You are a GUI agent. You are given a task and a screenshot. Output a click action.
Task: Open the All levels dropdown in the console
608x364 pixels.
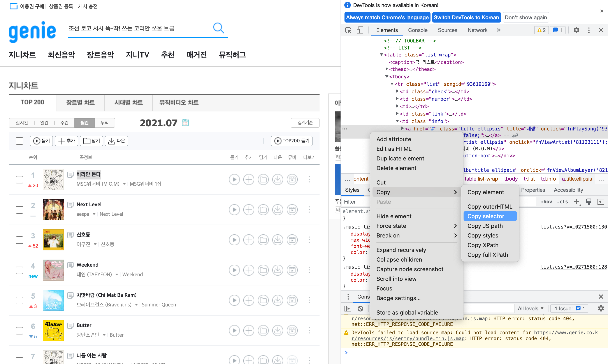(531, 308)
